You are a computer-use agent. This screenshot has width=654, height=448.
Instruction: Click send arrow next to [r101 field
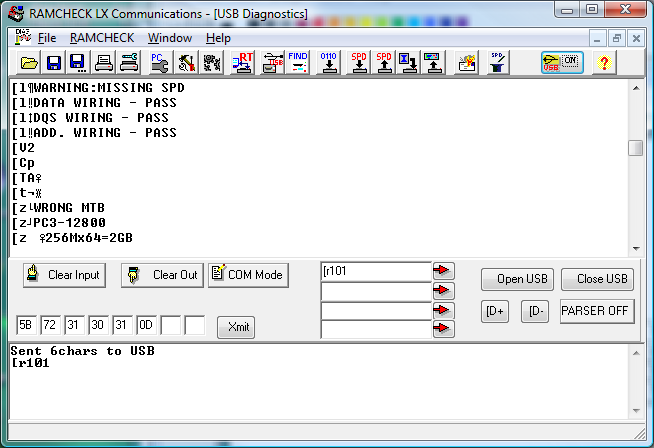point(443,271)
